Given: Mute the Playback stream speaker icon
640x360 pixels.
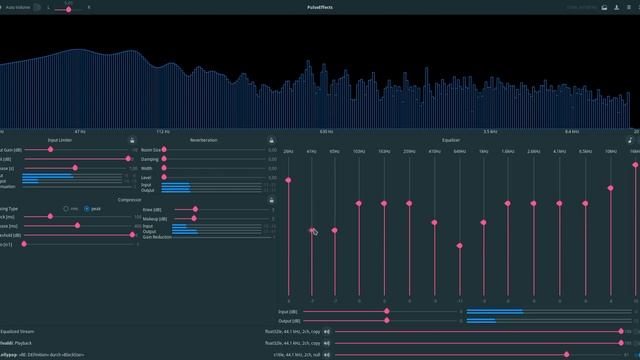Looking at the screenshot, I should pos(327,343).
